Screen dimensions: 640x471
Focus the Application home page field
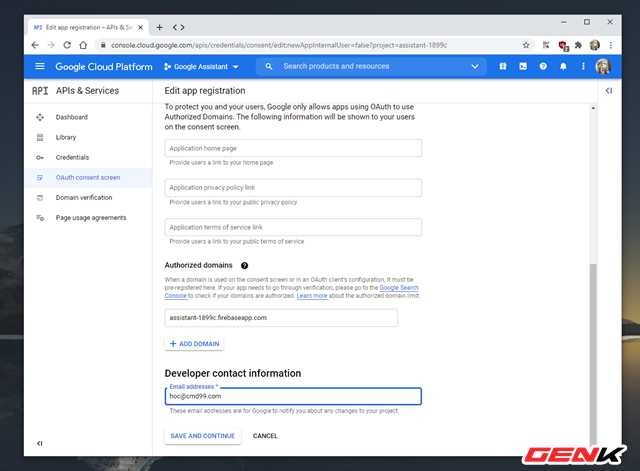pos(293,148)
